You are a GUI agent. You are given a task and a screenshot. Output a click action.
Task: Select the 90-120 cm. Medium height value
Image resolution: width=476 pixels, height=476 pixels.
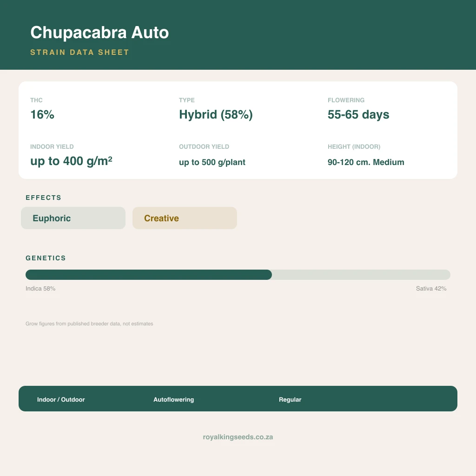(366, 162)
